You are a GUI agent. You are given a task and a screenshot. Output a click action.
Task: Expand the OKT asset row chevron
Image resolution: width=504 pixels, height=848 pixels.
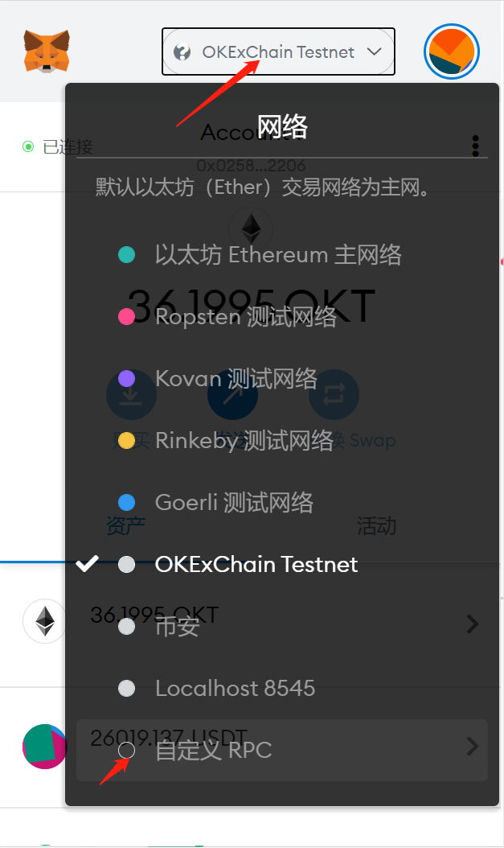coord(473,624)
